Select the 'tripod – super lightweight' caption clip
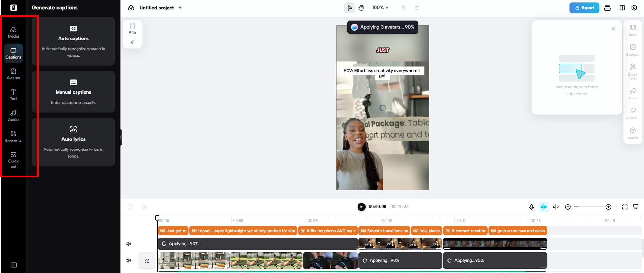The image size is (644, 273). point(243,231)
